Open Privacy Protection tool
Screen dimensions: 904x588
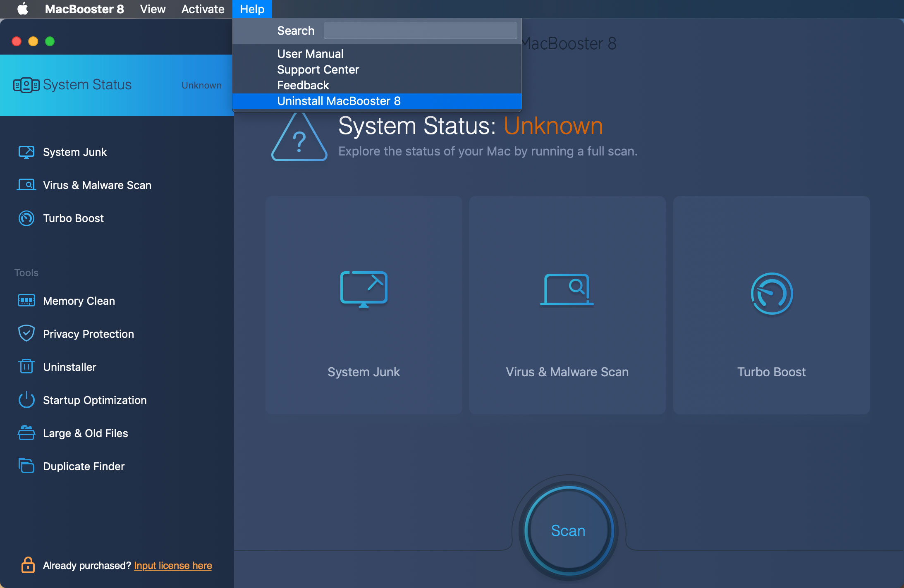[88, 334]
